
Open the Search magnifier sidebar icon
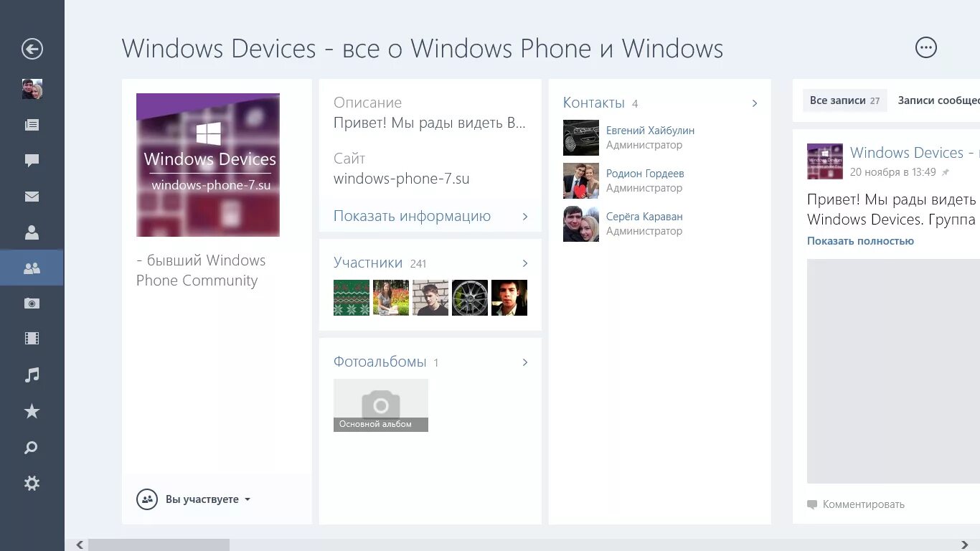point(32,448)
